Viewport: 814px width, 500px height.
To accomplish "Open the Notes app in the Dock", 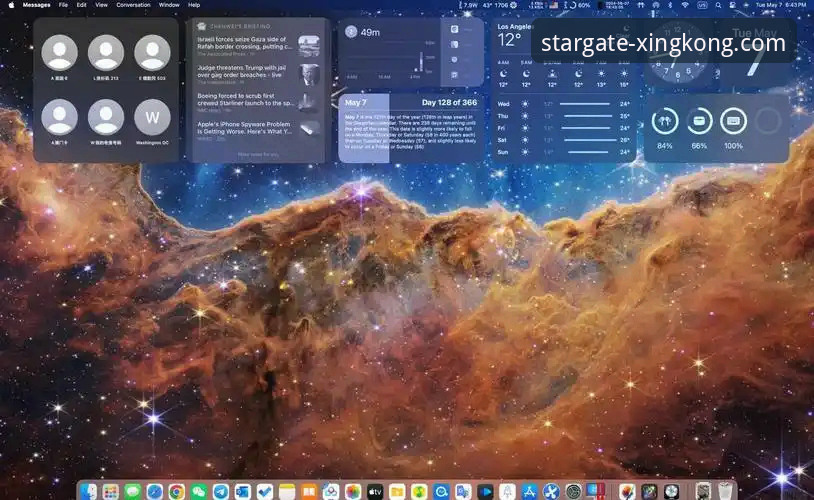I will 287,491.
